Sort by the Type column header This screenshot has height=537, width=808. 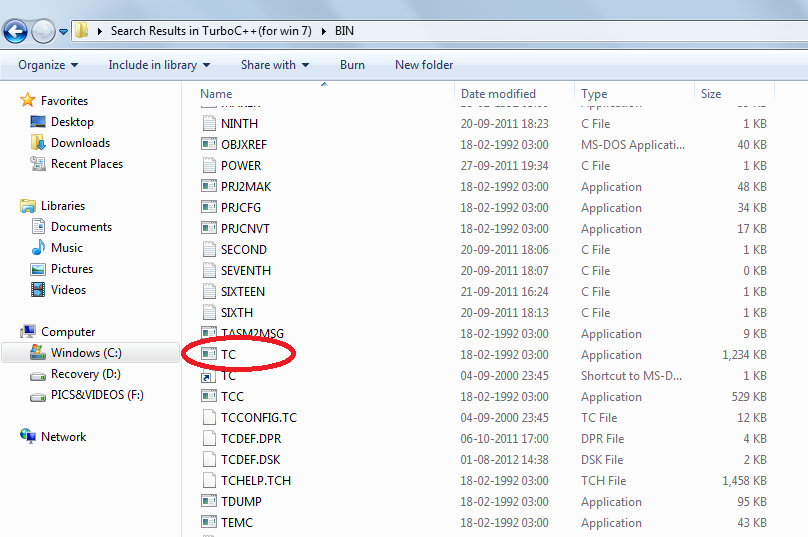point(594,94)
